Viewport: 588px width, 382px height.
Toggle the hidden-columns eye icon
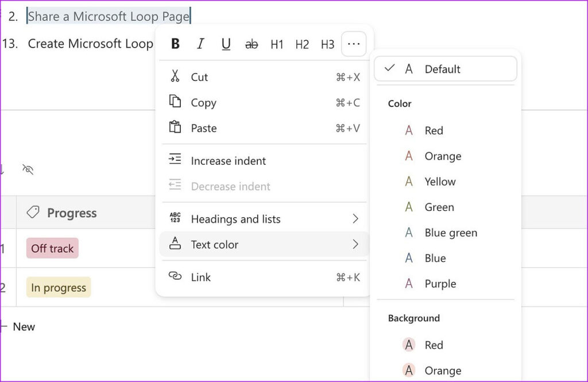pyautogui.click(x=27, y=170)
